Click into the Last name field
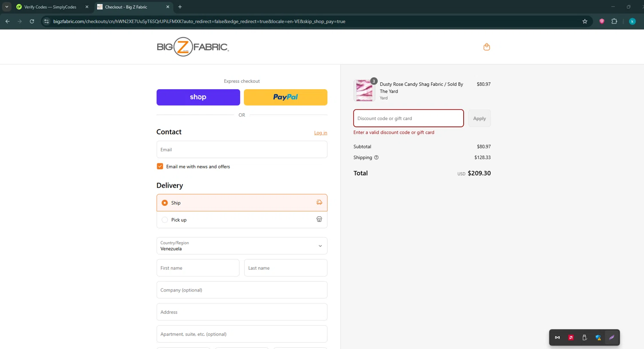 [286, 268]
